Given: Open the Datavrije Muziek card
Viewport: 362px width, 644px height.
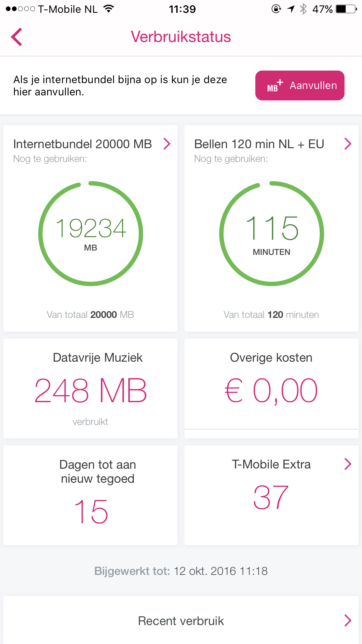Looking at the screenshot, I should [90, 388].
